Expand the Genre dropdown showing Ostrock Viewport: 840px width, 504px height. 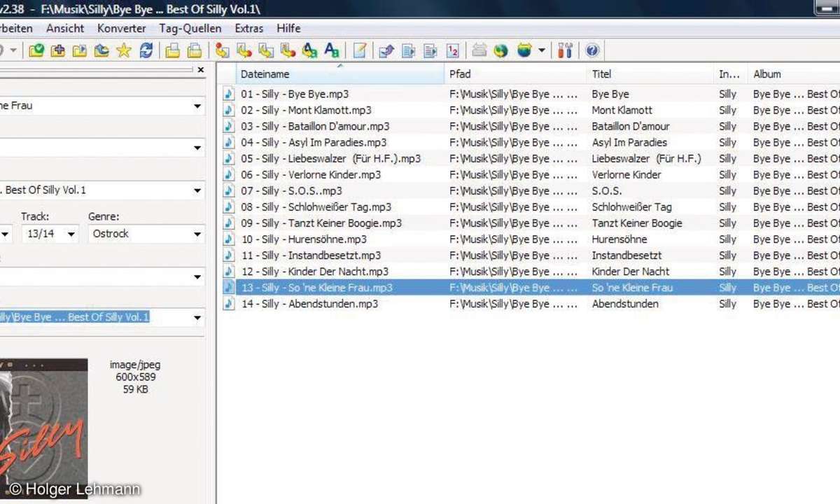pos(197,234)
